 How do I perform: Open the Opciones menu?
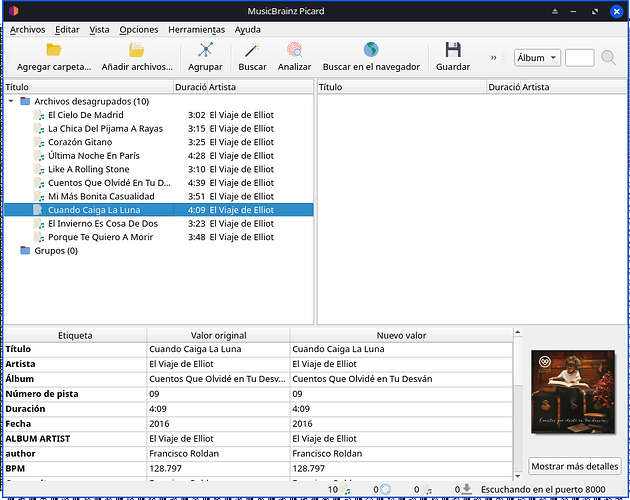pyautogui.click(x=139, y=30)
